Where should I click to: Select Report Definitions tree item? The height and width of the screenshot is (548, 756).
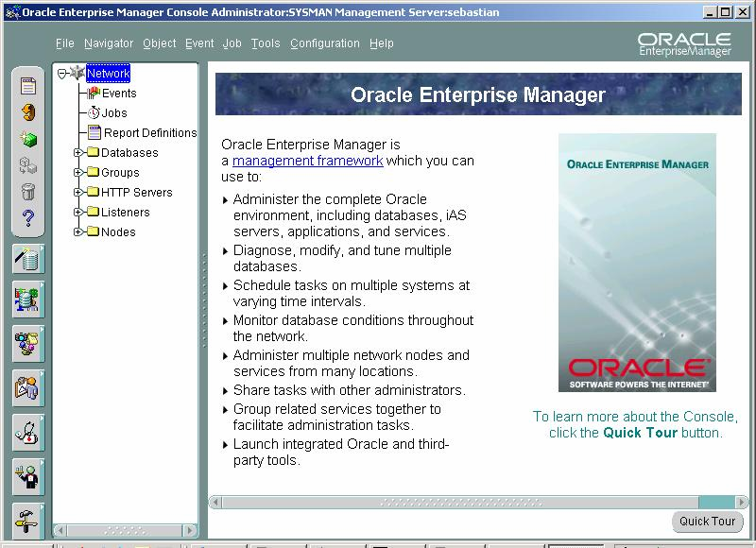tap(150, 132)
